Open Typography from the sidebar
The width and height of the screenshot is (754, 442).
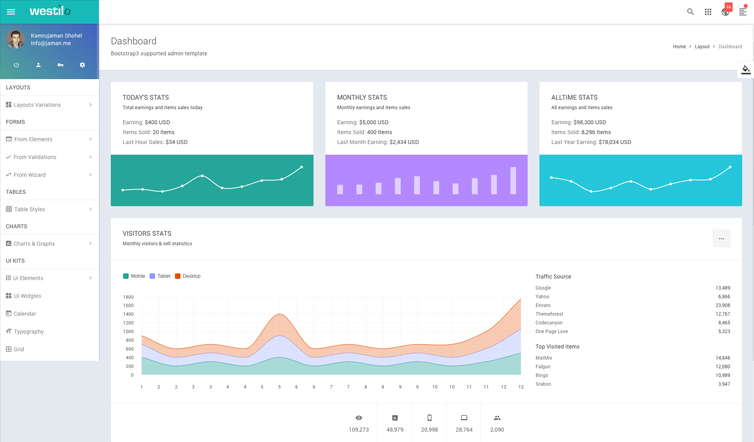pos(28,331)
